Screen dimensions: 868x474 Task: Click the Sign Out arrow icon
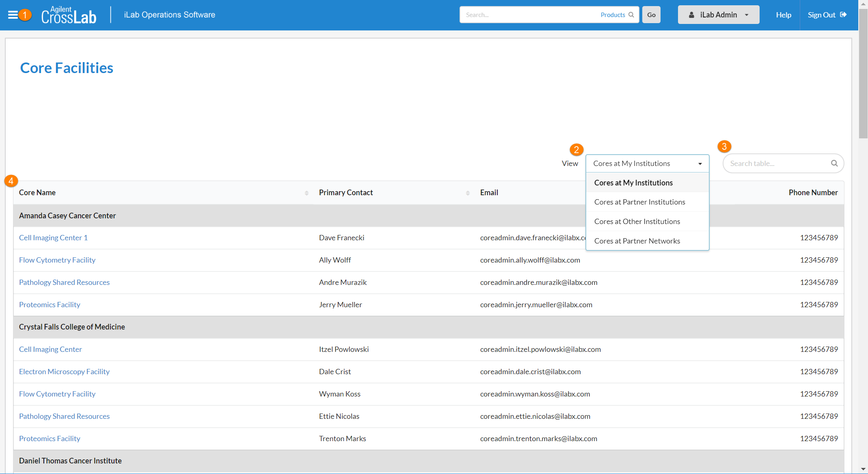coord(844,15)
